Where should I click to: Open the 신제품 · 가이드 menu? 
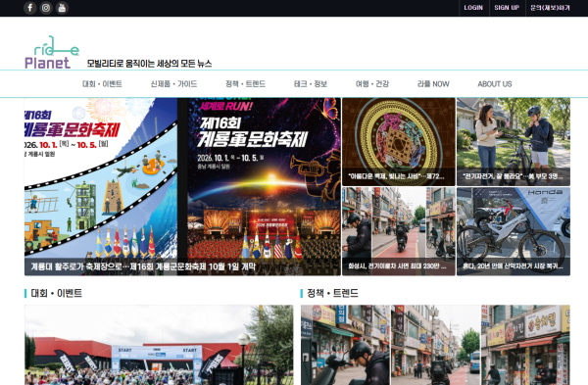click(x=173, y=84)
